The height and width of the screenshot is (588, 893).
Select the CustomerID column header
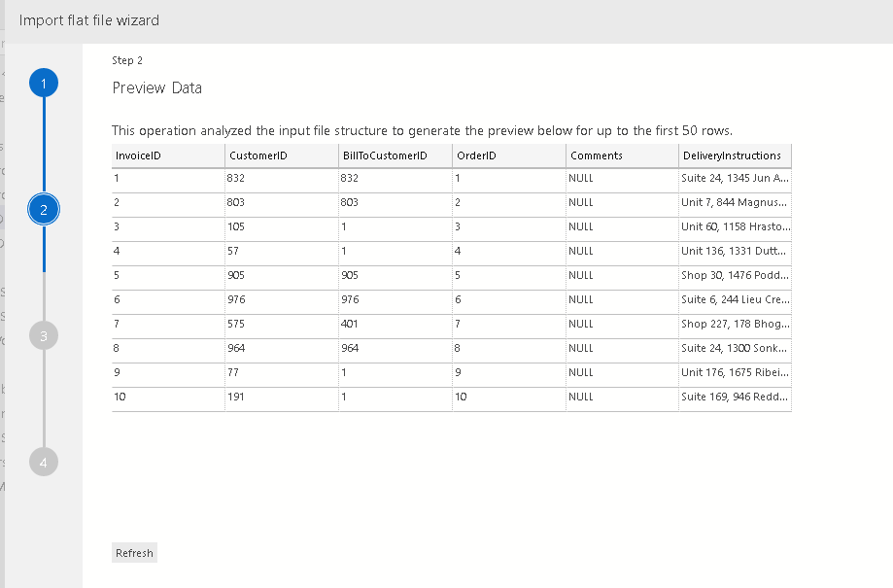pyautogui.click(x=281, y=156)
